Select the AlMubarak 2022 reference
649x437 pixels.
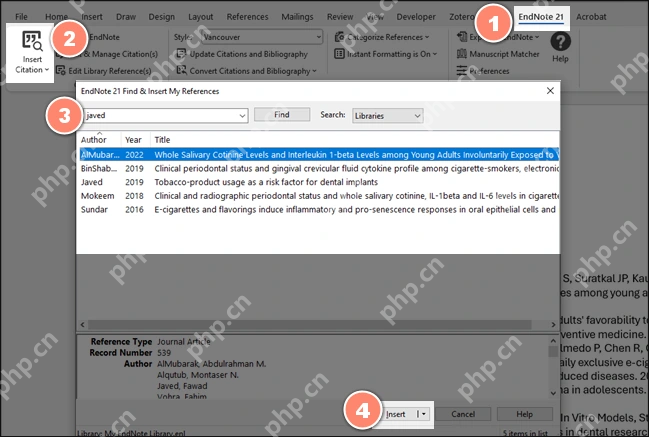click(319, 155)
